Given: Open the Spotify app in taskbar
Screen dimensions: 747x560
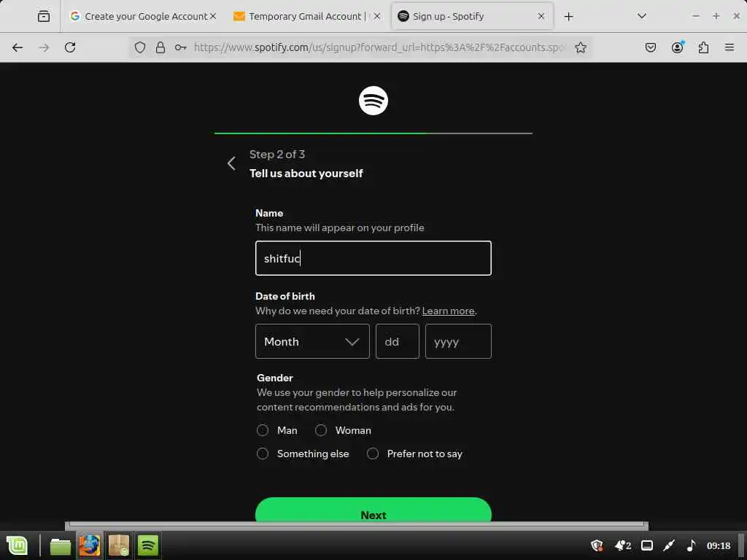Looking at the screenshot, I should pos(147,545).
